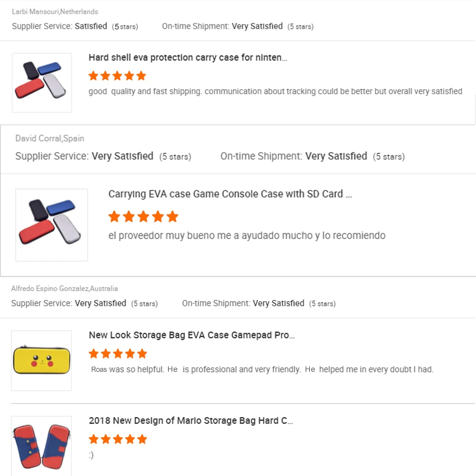The width and height of the screenshot is (476, 476).
Task: Click David Corral's Supplier Service "Very Satisfied" rating
Action: click(x=122, y=156)
